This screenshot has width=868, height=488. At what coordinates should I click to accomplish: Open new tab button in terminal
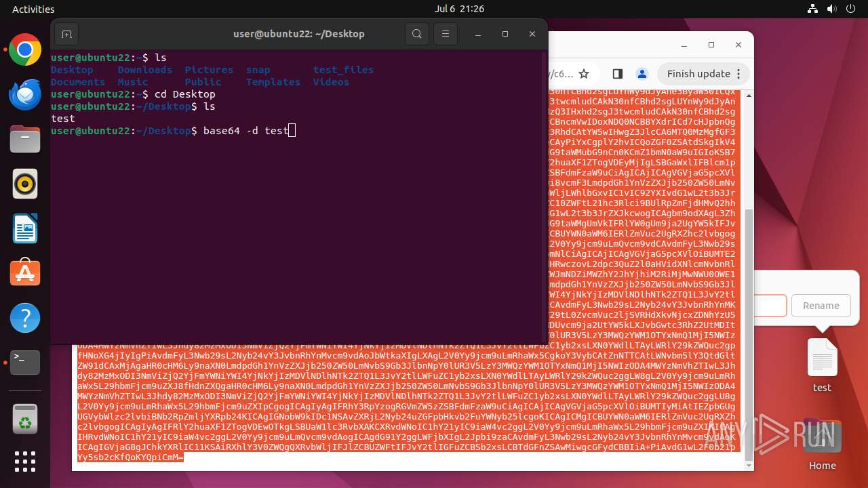66,34
